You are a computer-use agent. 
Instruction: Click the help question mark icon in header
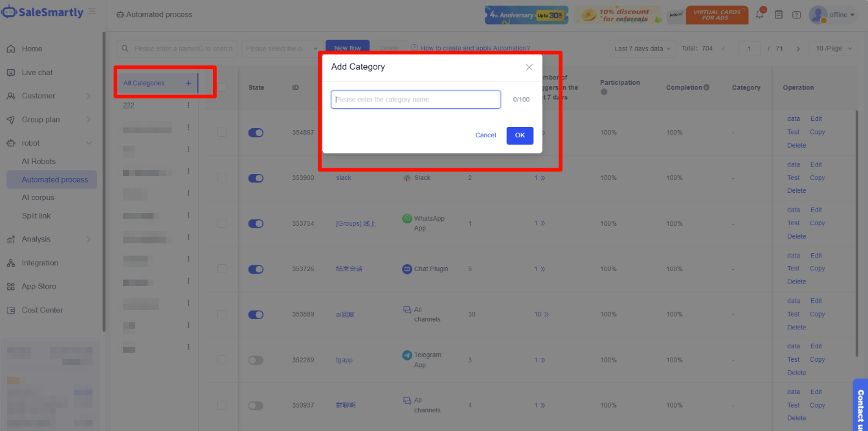tap(796, 15)
